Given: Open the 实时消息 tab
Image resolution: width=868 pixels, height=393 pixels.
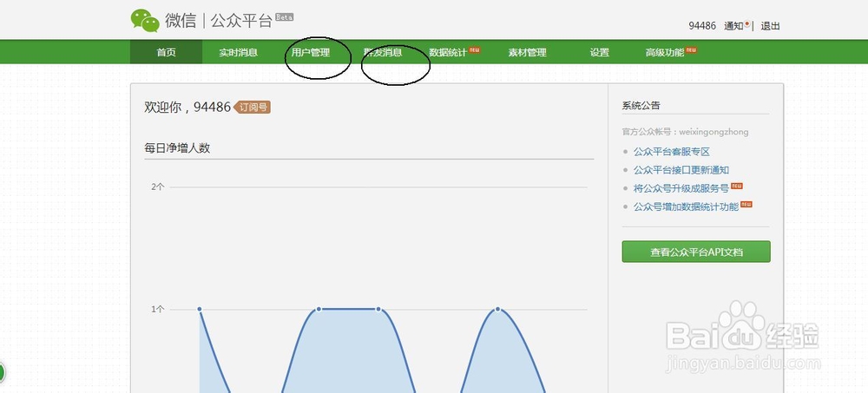Looking at the screenshot, I should tap(238, 53).
